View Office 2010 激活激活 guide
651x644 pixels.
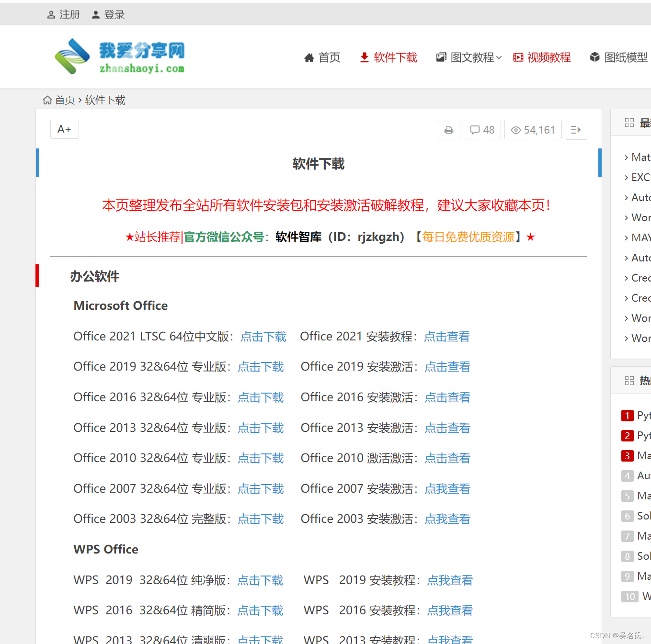[447, 458]
